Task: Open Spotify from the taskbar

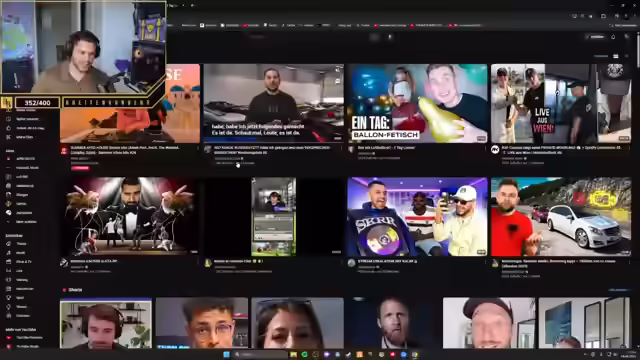Action: pos(304,354)
